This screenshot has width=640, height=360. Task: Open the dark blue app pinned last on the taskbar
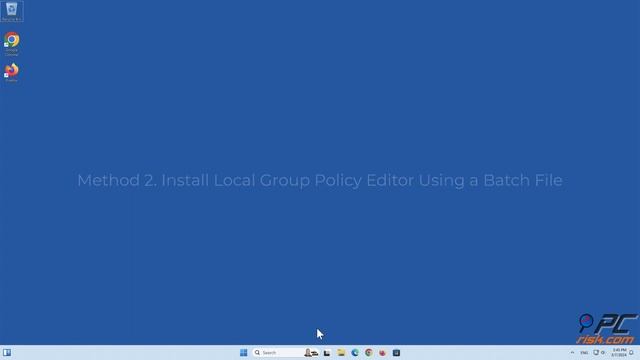[x=396, y=353]
